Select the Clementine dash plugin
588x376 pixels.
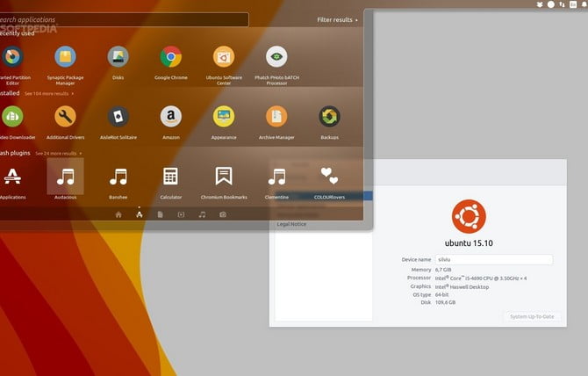click(x=276, y=177)
